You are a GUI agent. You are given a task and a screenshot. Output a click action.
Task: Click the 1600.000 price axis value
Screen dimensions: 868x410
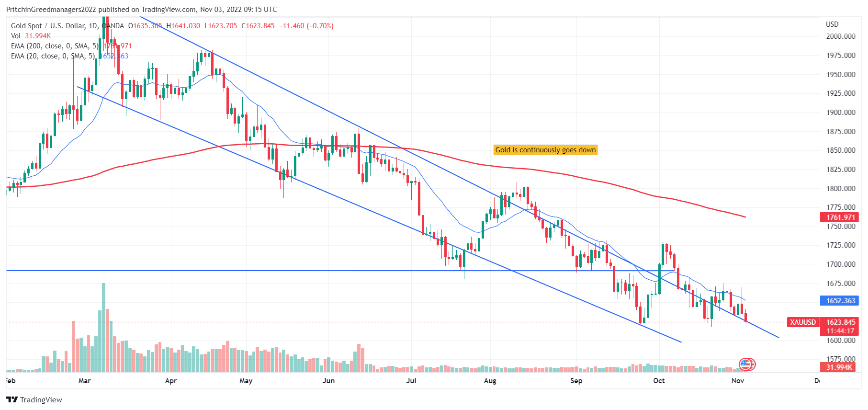tap(841, 341)
